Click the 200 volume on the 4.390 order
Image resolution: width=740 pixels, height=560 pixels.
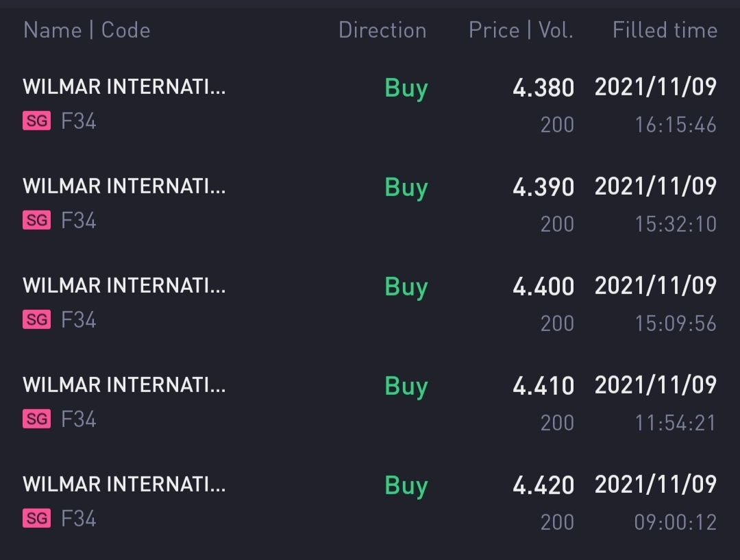557,224
